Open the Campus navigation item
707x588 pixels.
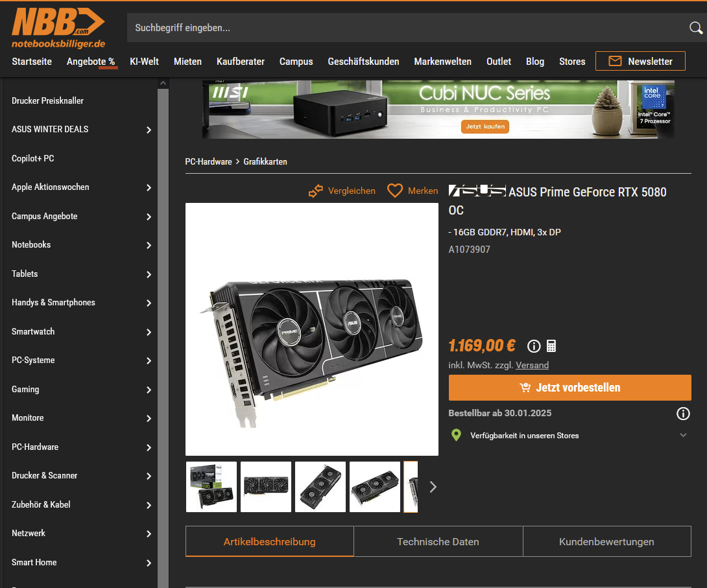click(296, 62)
